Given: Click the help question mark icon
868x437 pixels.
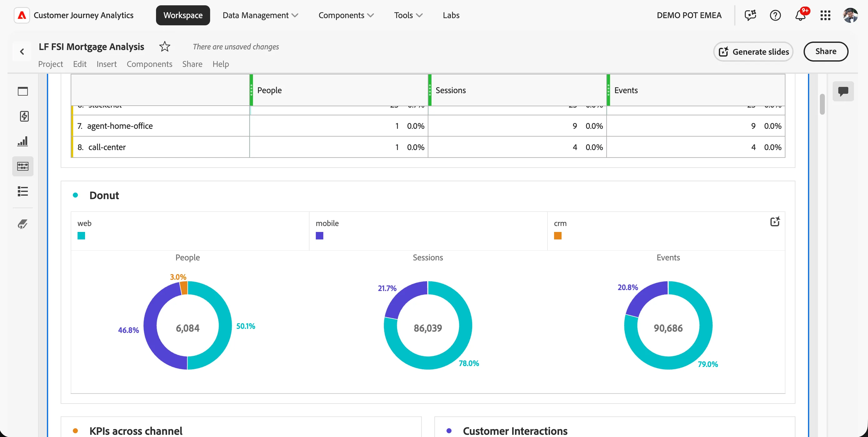Looking at the screenshot, I should [775, 15].
